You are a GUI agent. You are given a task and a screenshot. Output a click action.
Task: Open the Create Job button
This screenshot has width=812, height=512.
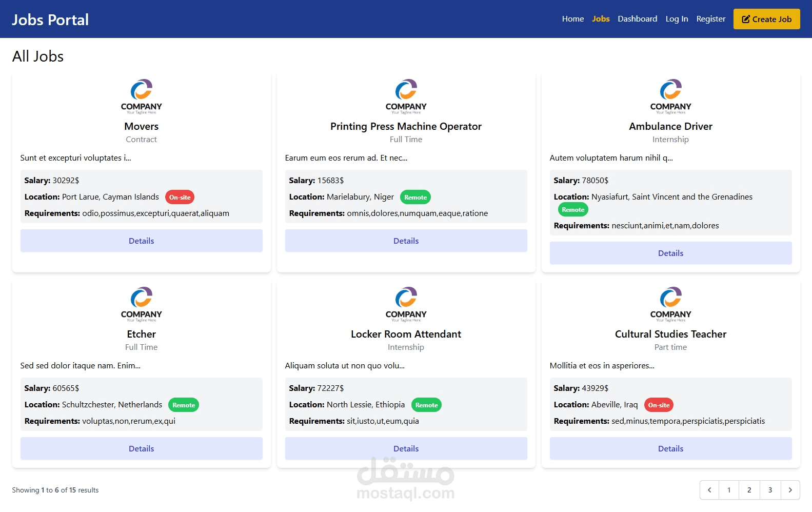[x=766, y=19]
